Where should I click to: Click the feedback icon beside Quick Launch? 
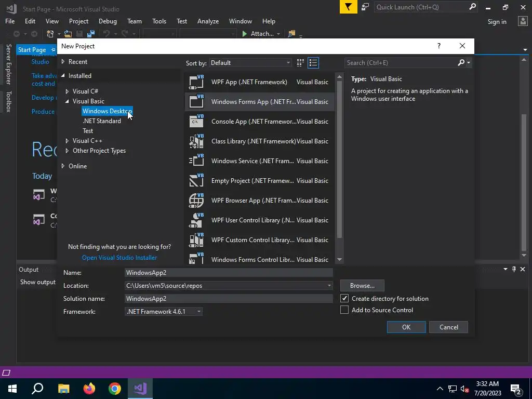(x=365, y=7)
